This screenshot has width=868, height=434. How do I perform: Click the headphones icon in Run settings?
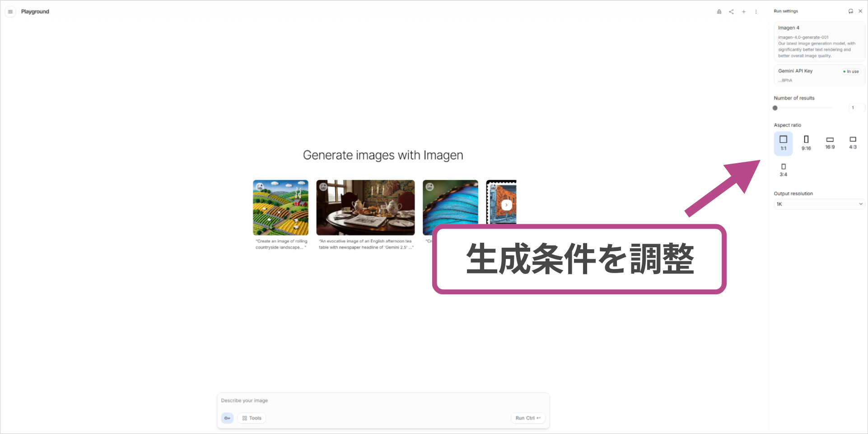(x=851, y=11)
